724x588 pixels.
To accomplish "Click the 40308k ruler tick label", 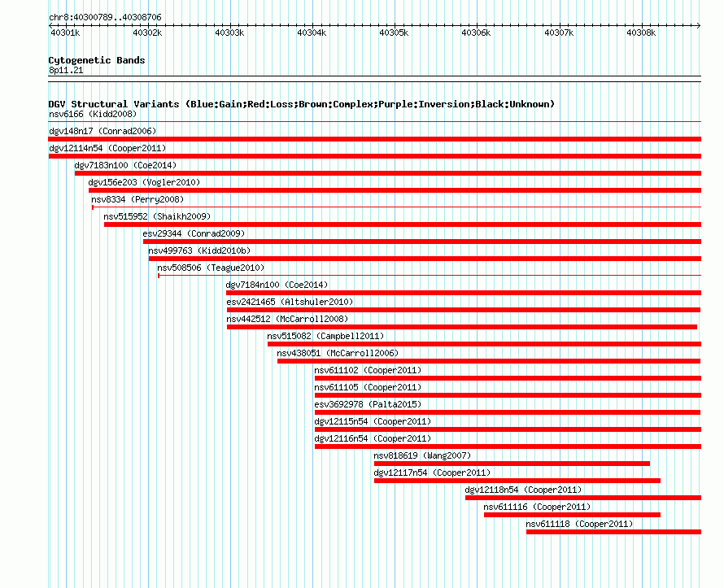I will 641,33.
